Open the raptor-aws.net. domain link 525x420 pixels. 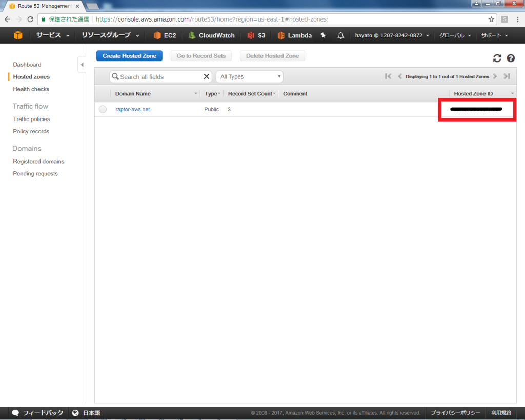click(x=133, y=109)
